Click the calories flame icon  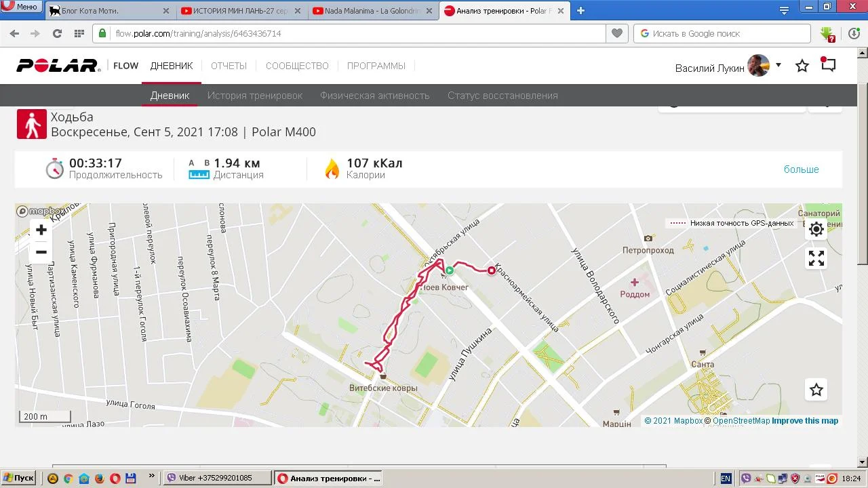point(332,168)
